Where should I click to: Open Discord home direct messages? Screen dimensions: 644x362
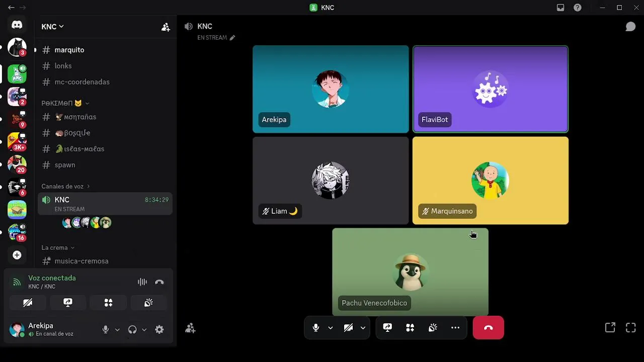(x=17, y=25)
